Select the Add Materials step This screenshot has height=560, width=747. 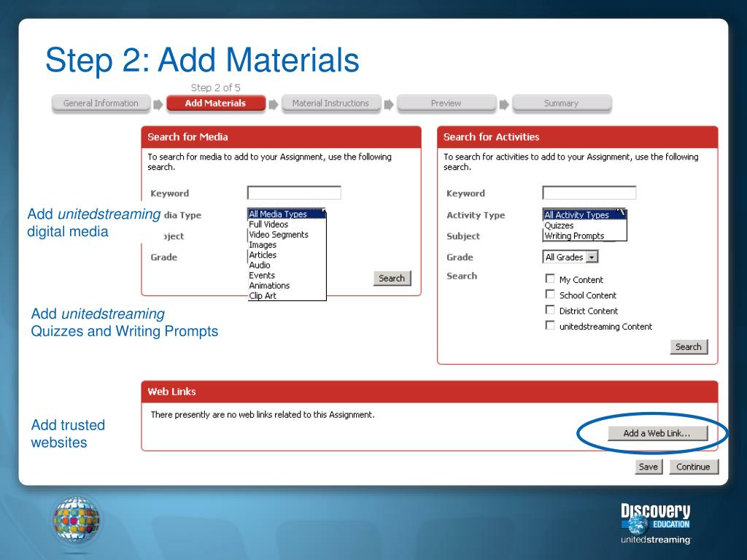(216, 104)
